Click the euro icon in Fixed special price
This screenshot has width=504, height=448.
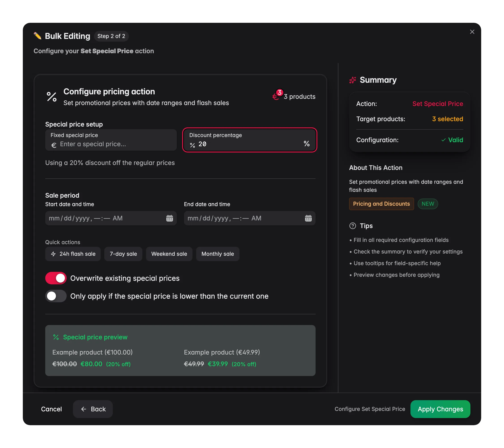54,145
